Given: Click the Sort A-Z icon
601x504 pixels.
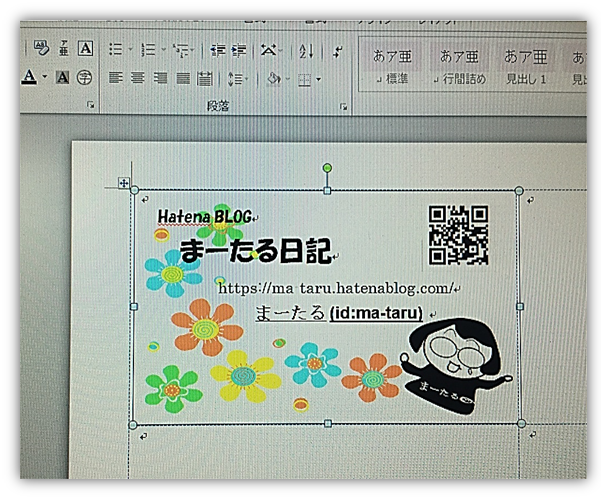Looking at the screenshot, I should tap(306, 51).
